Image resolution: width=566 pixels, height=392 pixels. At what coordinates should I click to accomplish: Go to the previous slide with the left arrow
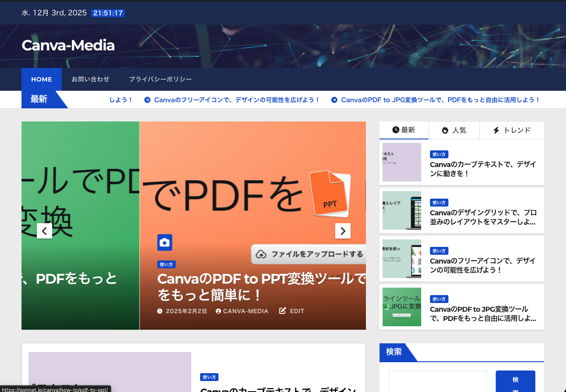click(x=44, y=231)
